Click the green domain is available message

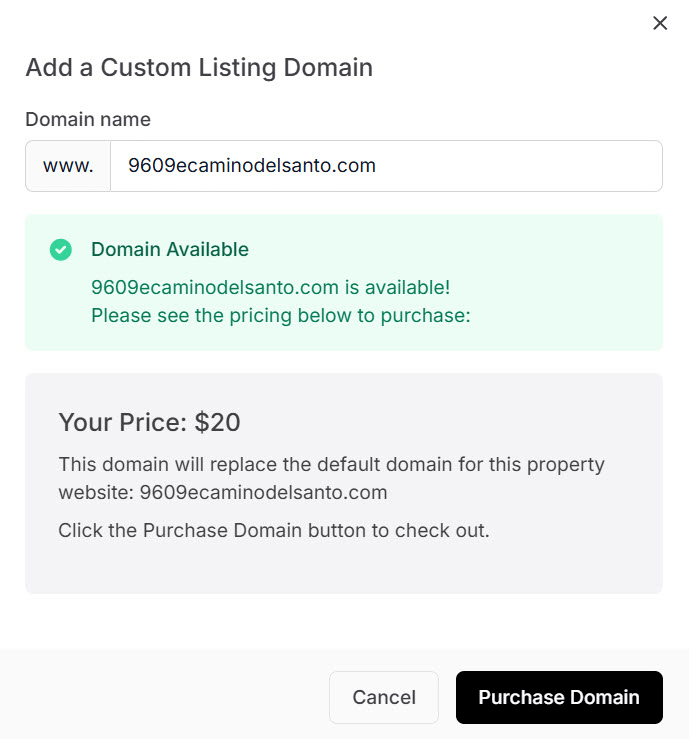(270, 288)
